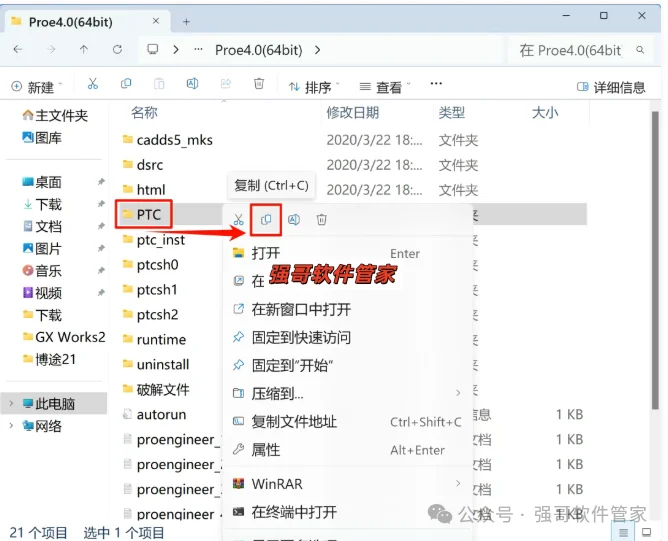668x541 pixels.
Task: Click the Copy icon in the context menu
Action: click(266, 220)
